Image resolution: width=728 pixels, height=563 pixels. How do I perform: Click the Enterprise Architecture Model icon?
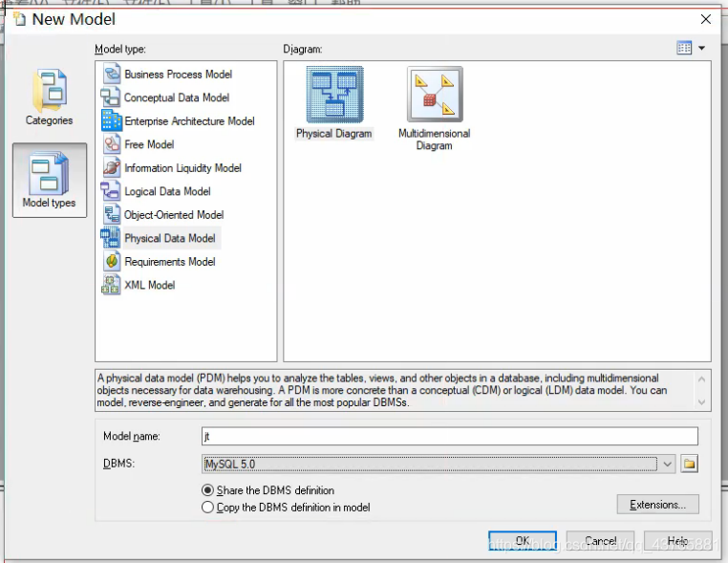point(112,120)
